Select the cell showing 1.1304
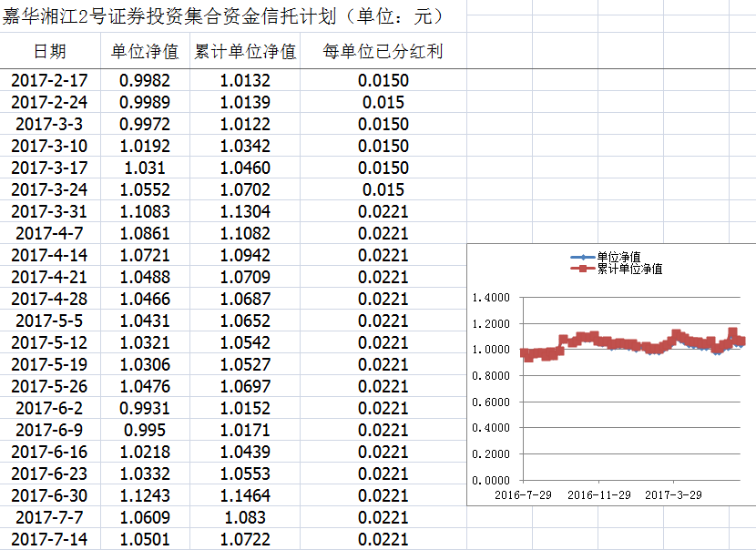The width and height of the screenshot is (756, 550). pyautogui.click(x=245, y=211)
